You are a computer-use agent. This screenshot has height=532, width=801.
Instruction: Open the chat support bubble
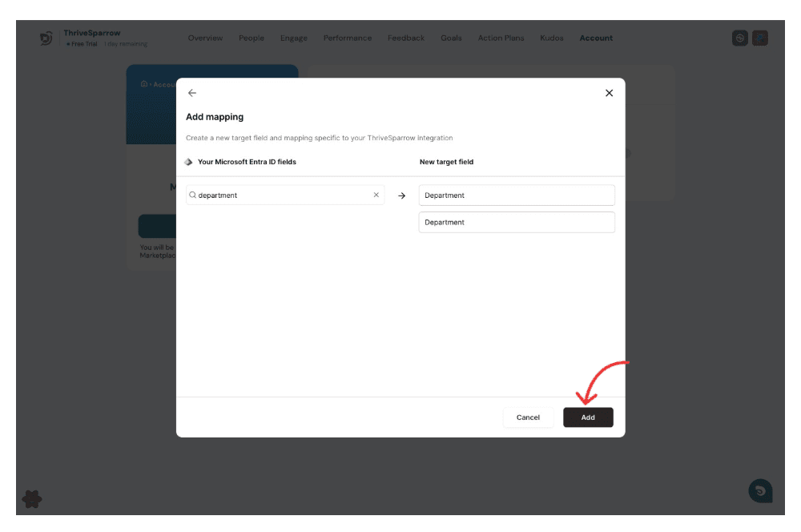pyautogui.click(x=760, y=491)
